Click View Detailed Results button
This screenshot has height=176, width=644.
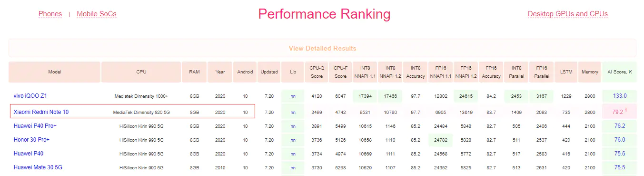[322, 48]
